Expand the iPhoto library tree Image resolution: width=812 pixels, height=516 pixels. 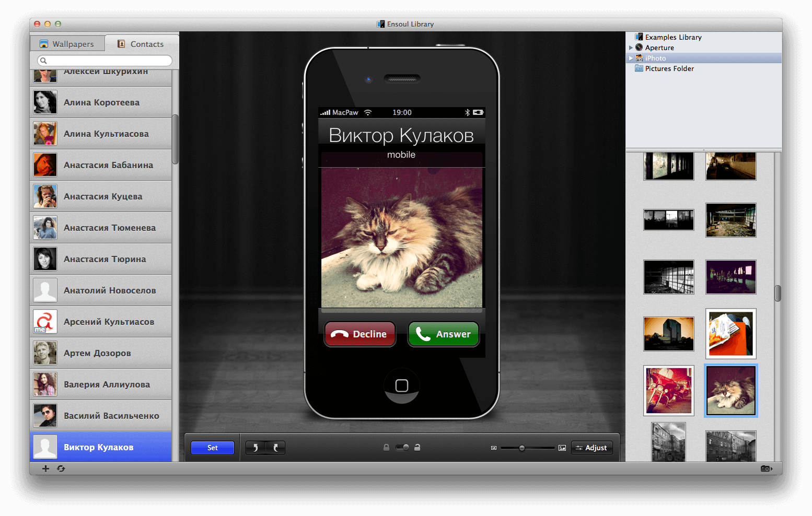point(631,58)
